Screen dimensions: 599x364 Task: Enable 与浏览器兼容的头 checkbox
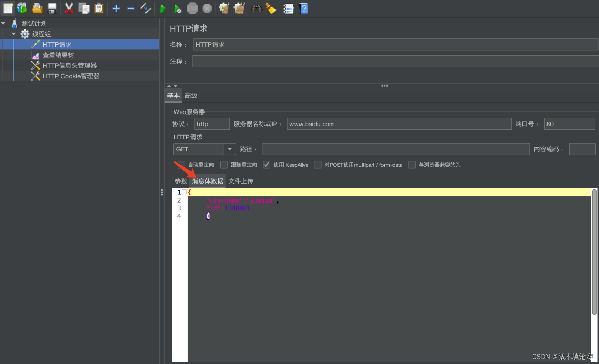point(412,165)
